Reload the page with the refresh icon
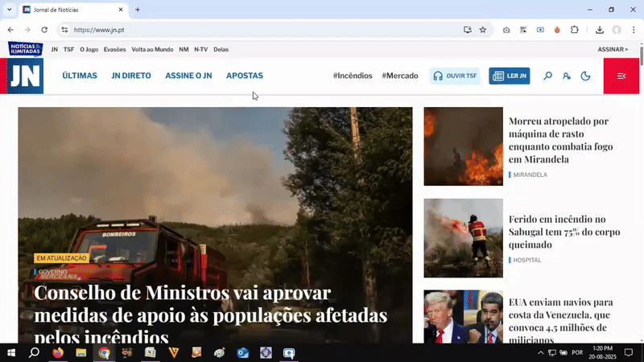644x362 pixels. coord(44,30)
